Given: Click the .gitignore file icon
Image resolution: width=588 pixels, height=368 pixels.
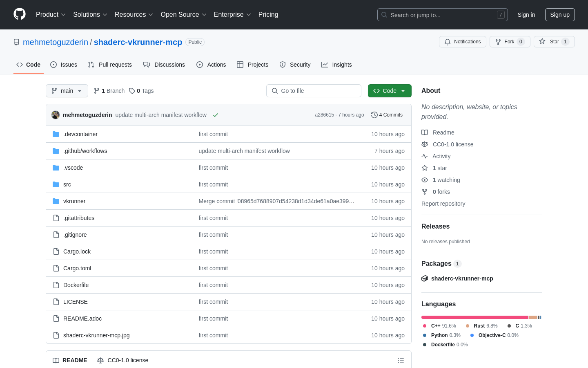Looking at the screenshot, I should point(56,235).
